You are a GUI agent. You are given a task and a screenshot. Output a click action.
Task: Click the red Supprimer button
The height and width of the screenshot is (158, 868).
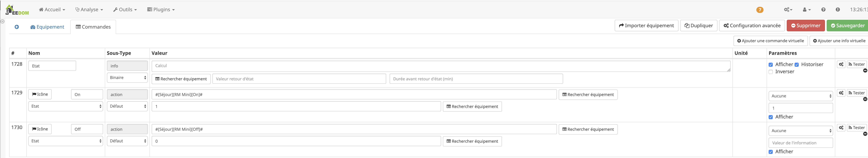pos(806,26)
